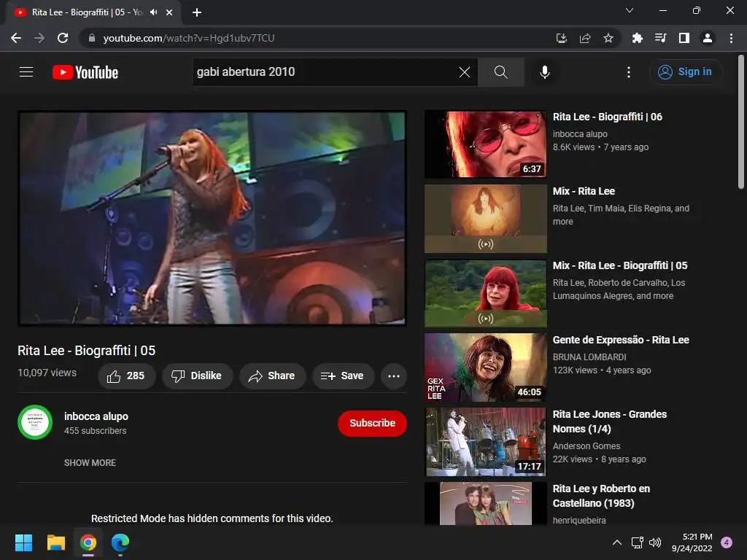The height and width of the screenshot is (560, 747).
Task: Go forward in browser history
Action: (39, 38)
